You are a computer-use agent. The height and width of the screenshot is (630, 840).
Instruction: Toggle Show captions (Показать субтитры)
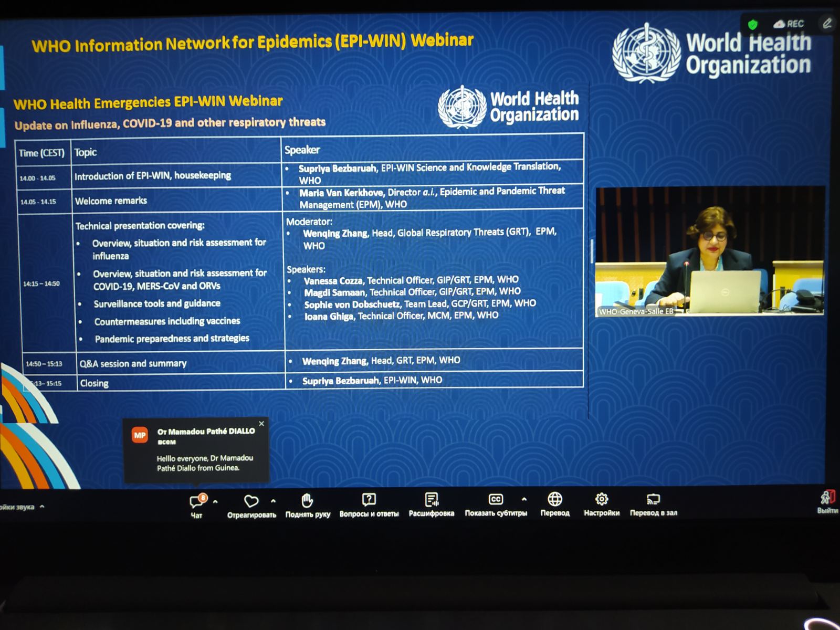click(x=496, y=499)
